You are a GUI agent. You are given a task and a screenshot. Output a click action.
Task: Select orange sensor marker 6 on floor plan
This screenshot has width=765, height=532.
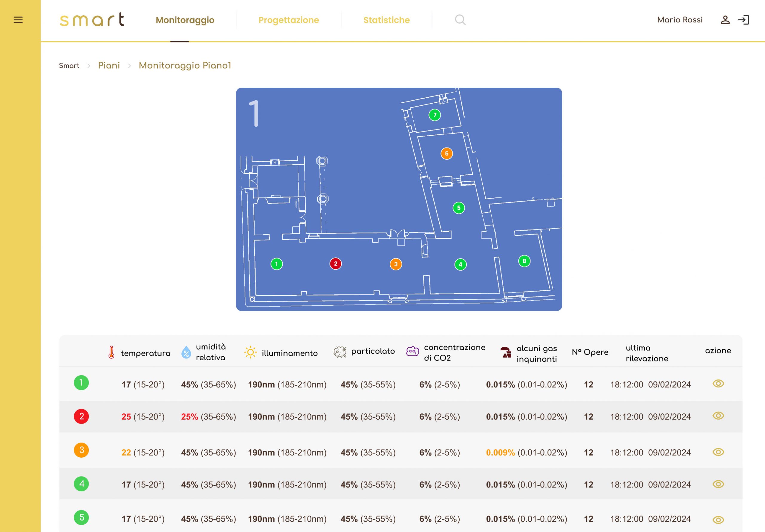point(446,154)
